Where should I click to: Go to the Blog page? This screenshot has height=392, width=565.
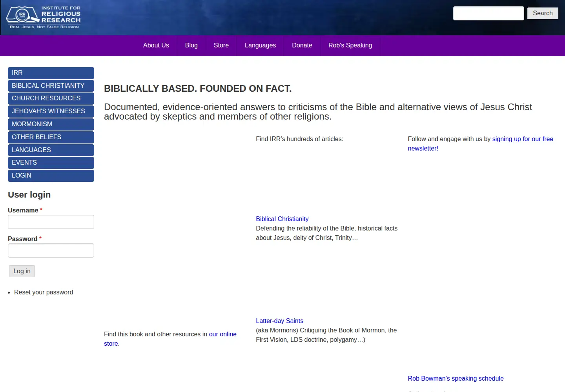point(191,45)
